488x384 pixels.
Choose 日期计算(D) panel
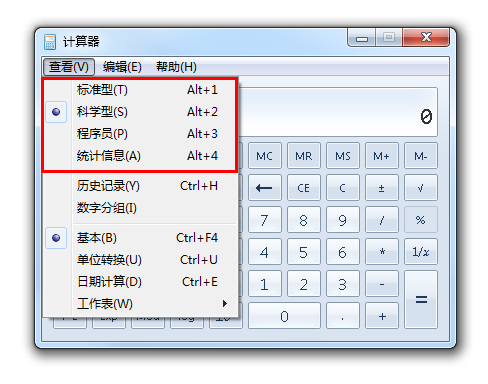(x=141, y=282)
